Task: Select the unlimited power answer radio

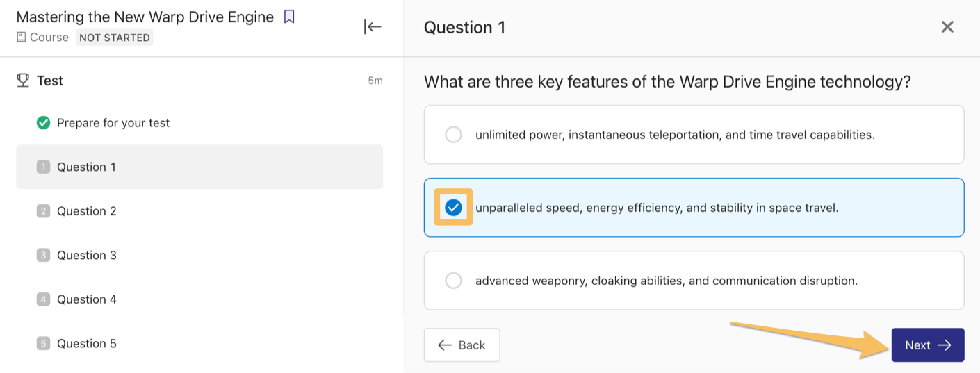Action: click(x=453, y=135)
